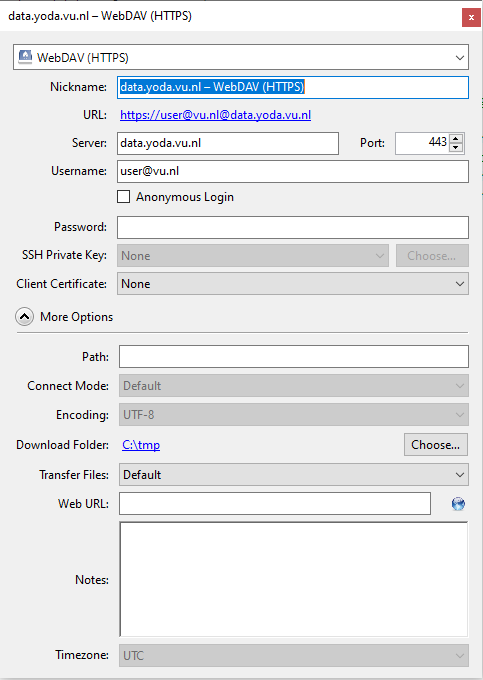Click the WebDAV protocol drive icon

[x=25, y=57]
